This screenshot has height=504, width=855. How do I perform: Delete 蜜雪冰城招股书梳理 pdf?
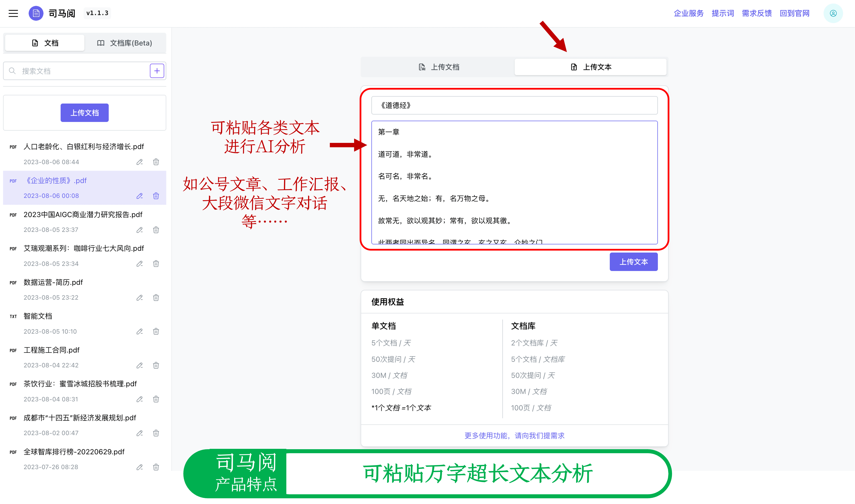(156, 399)
